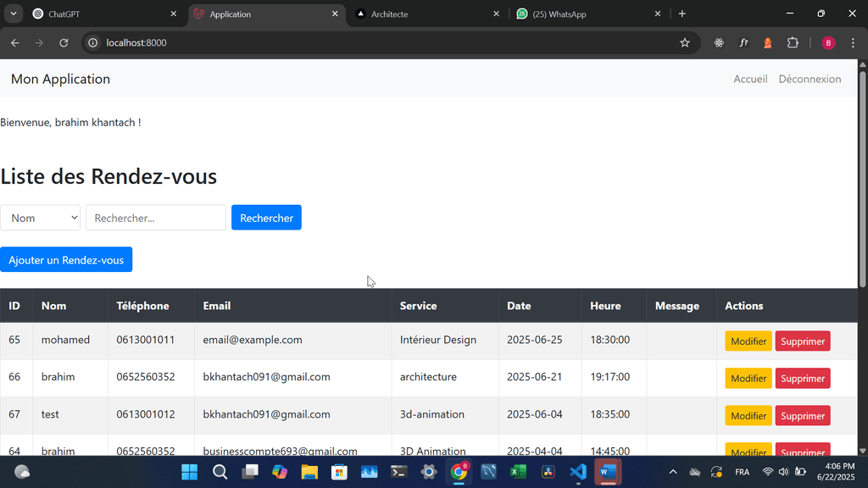Image resolution: width=868 pixels, height=488 pixels.
Task: Open DaVinci Resolve from the taskbar
Action: click(x=548, y=472)
